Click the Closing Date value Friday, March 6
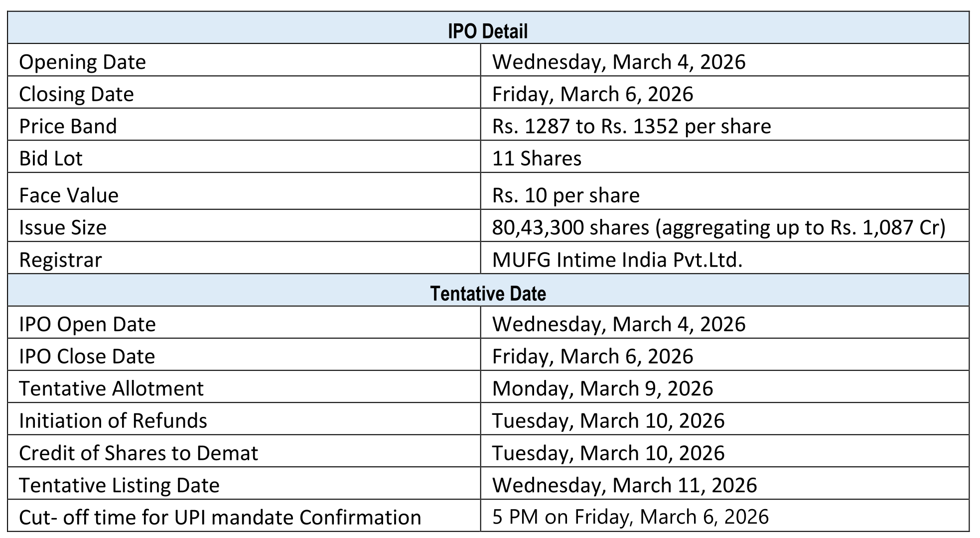 tap(592, 94)
